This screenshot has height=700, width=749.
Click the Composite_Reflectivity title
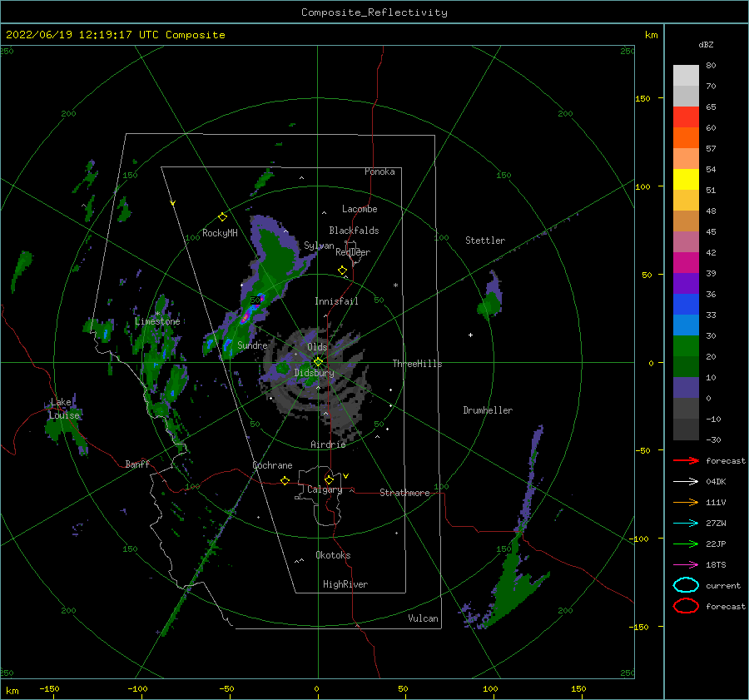click(x=374, y=12)
